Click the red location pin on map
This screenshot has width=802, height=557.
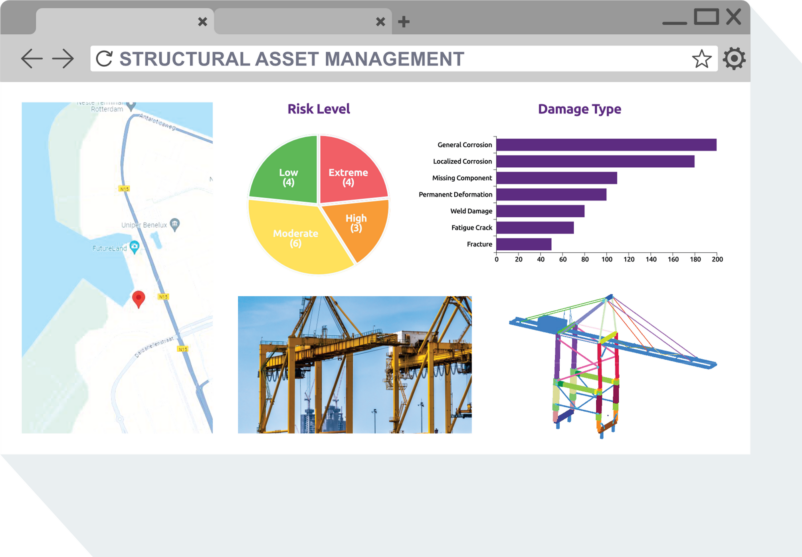pos(139,298)
